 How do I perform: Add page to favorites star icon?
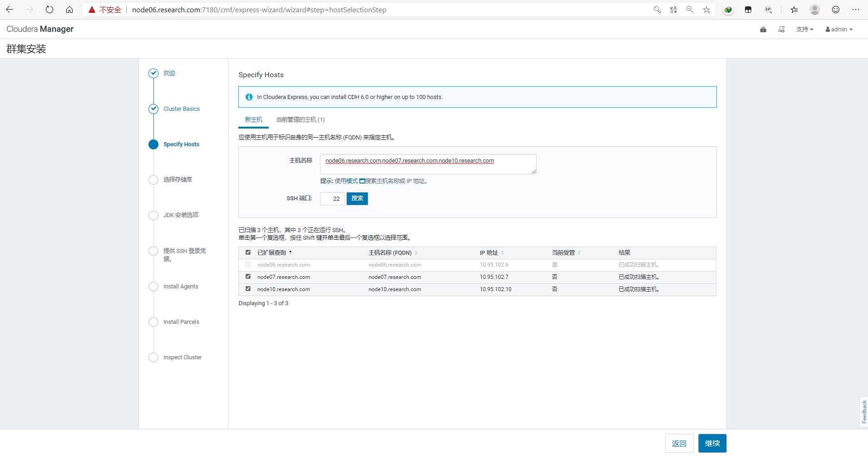706,10
